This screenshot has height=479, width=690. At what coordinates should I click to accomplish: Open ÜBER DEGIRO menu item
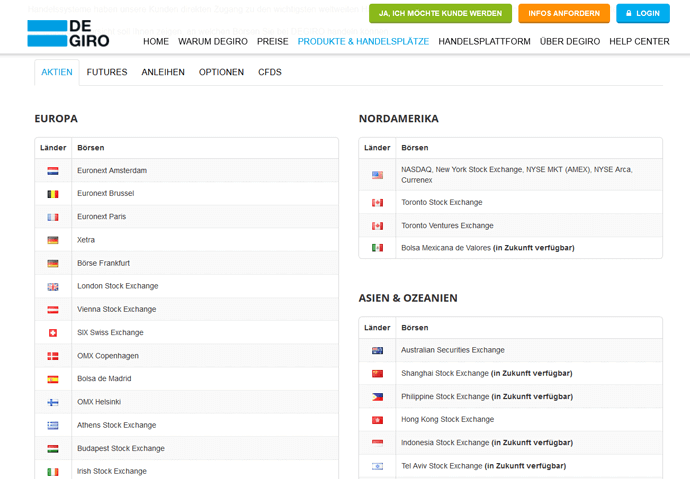click(x=570, y=41)
